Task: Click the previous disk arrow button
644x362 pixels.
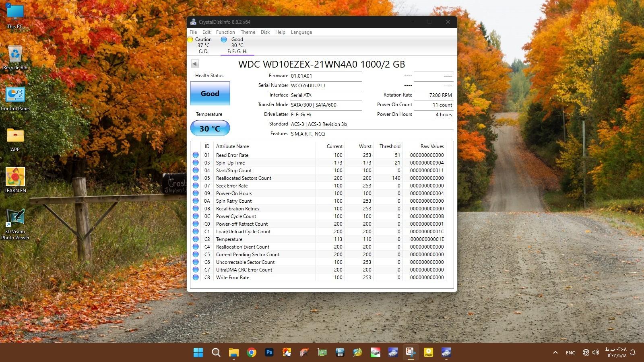Action: pyautogui.click(x=195, y=64)
